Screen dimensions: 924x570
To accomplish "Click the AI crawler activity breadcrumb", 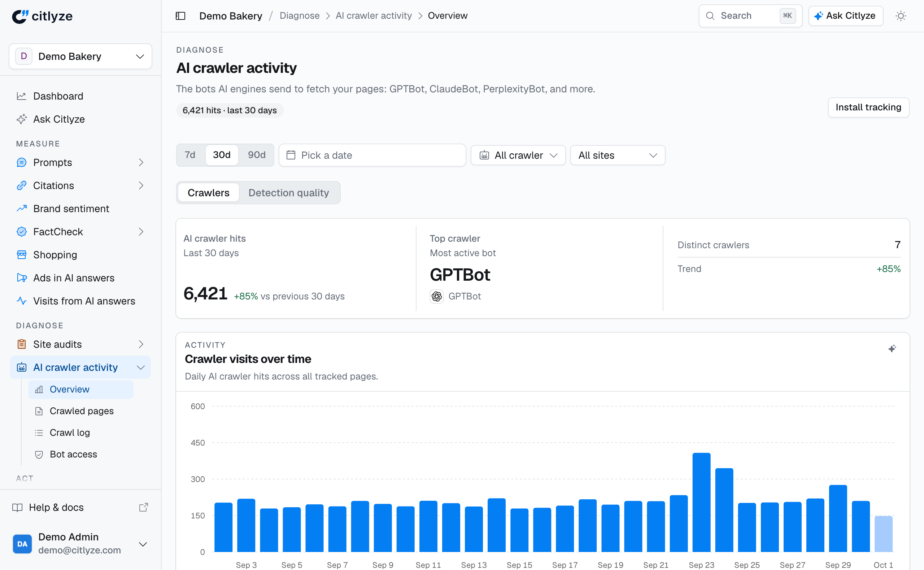I will [x=373, y=16].
